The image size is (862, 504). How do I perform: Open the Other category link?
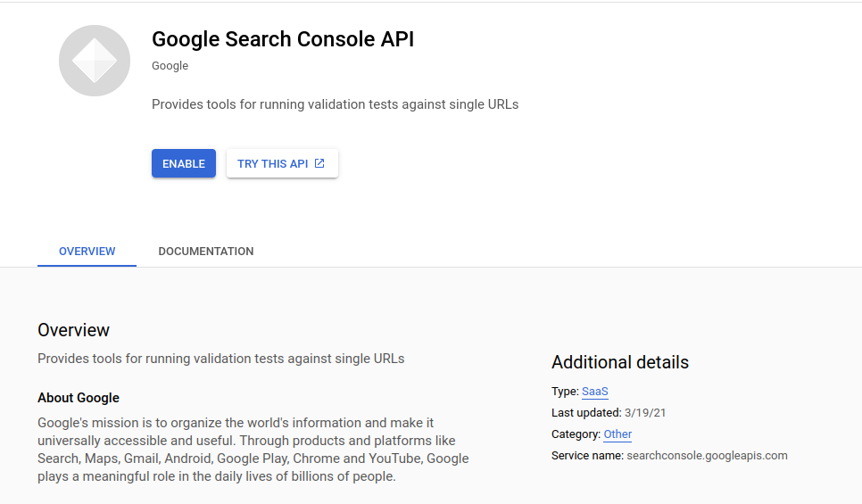[617, 434]
